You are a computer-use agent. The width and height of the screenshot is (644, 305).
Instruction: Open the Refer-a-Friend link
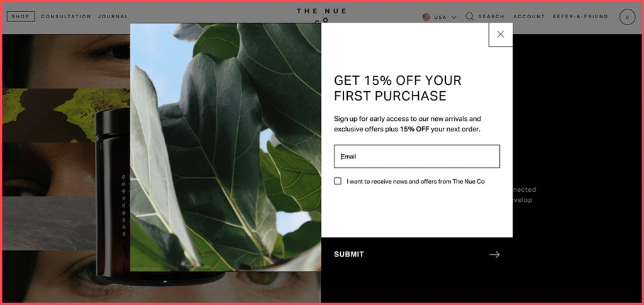point(580,16)
